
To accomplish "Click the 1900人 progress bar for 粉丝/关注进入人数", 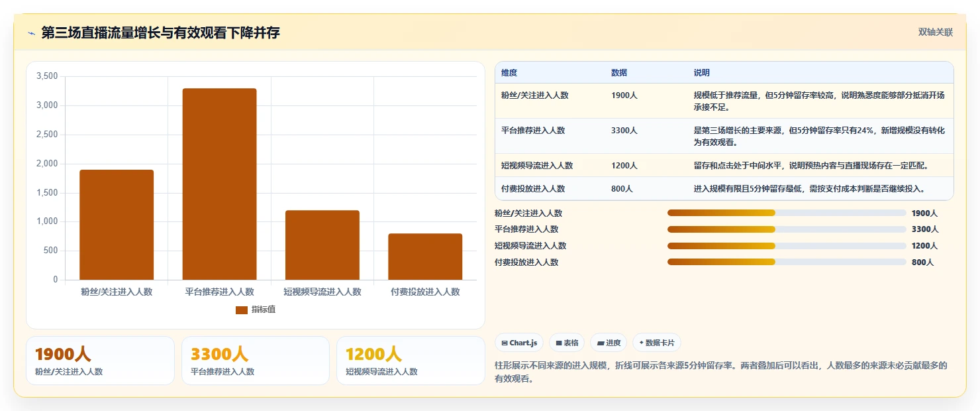I will (x=787, y=213).
